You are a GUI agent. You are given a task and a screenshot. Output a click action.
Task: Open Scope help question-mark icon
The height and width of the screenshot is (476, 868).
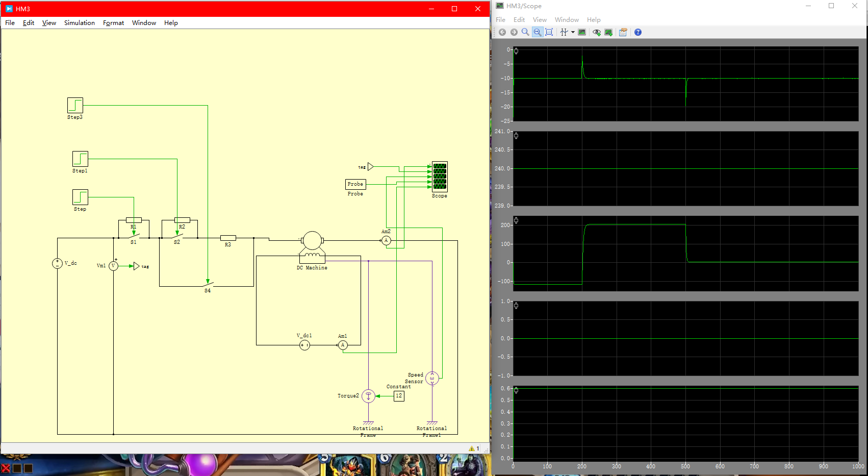pyautogui.click(x=638, y=32)
